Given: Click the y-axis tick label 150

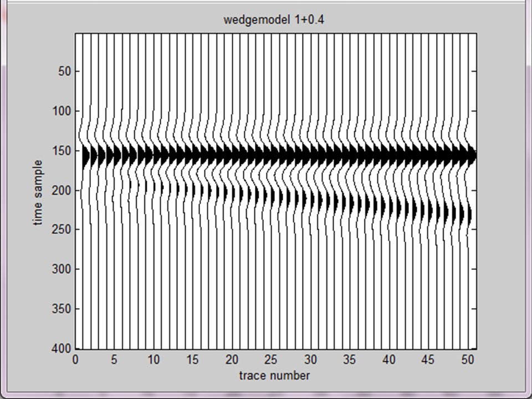Looking at the screenshot, I should point(62,151).
